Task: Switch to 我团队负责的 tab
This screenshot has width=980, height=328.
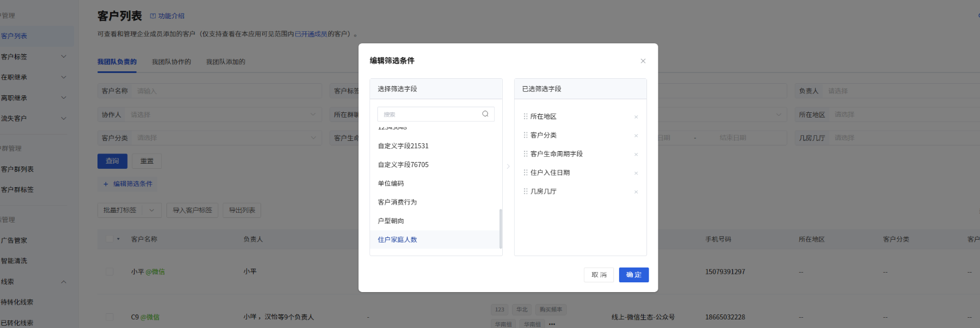Action: (117, 62)
